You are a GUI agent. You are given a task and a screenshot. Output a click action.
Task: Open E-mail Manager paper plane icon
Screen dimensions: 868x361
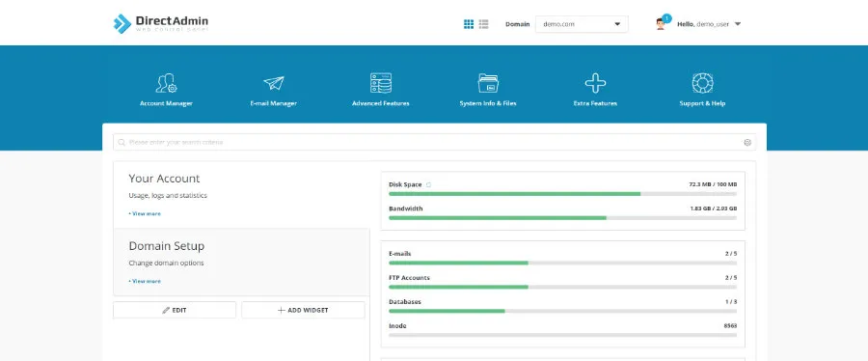pos(274,83)
